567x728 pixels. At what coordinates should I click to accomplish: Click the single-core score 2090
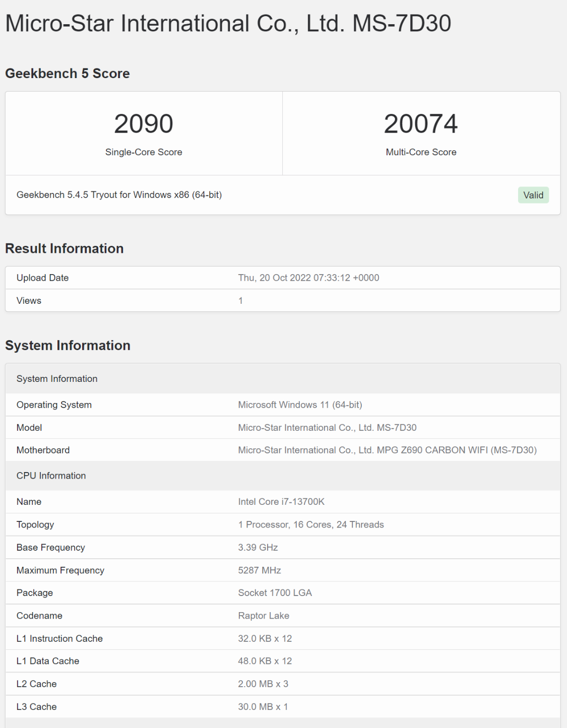144,124
